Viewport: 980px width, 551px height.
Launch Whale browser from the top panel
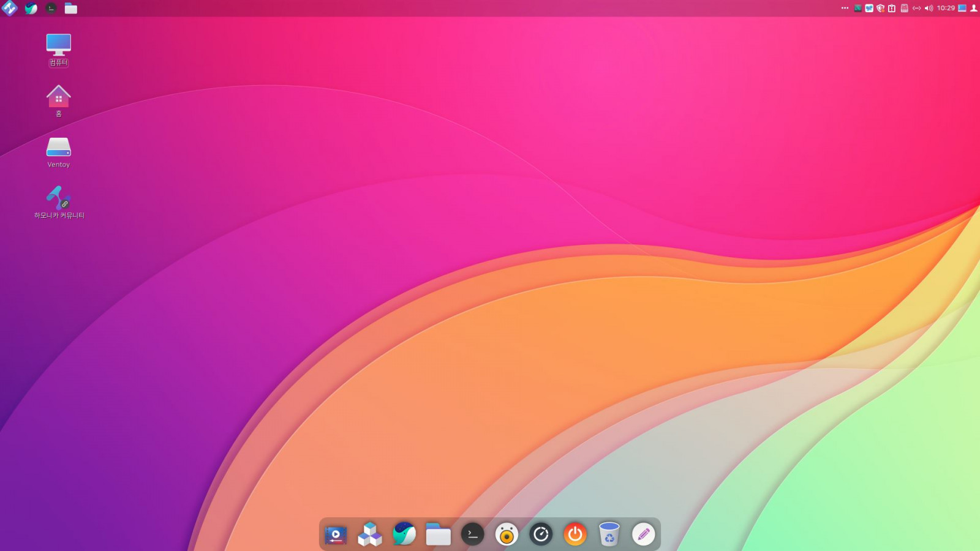31,8
